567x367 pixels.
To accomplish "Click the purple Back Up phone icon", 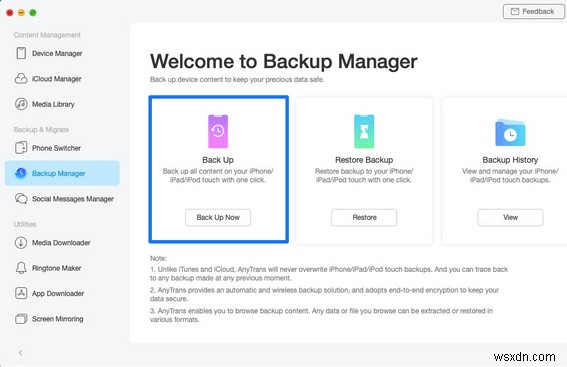I will 218,131.
